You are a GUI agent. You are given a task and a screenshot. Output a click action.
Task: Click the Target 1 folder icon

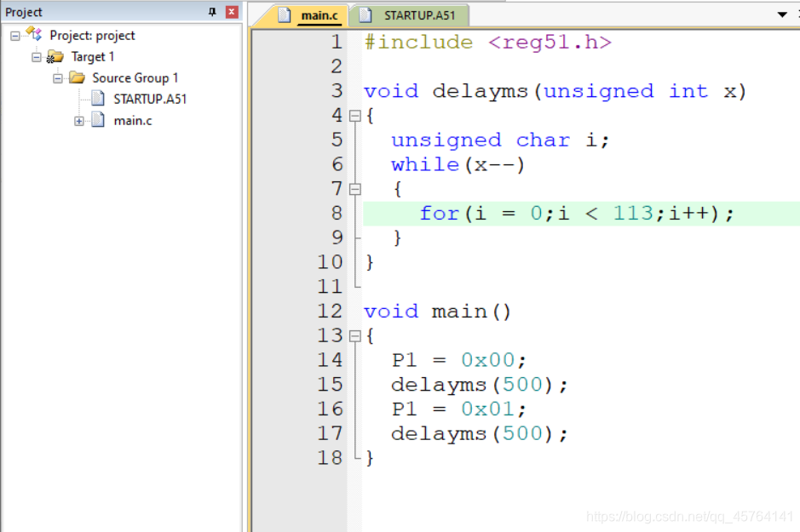point(55,56)
